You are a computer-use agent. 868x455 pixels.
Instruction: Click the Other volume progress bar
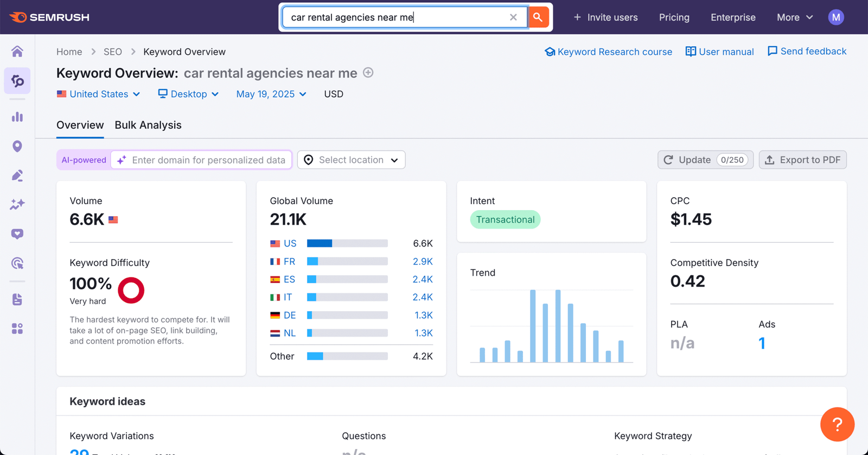(x=347, y=356)
